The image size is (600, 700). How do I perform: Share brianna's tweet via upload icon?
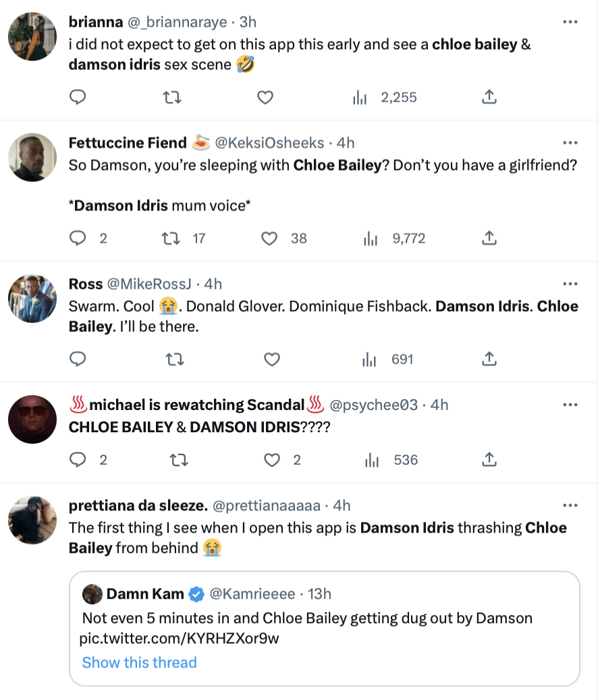click(489, 97)
